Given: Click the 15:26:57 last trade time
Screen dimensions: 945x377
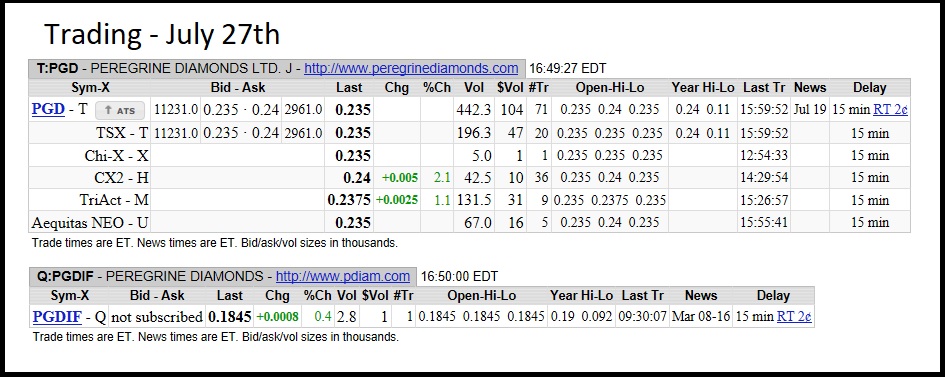Looking at the screenshot, I should click(764, 200).
